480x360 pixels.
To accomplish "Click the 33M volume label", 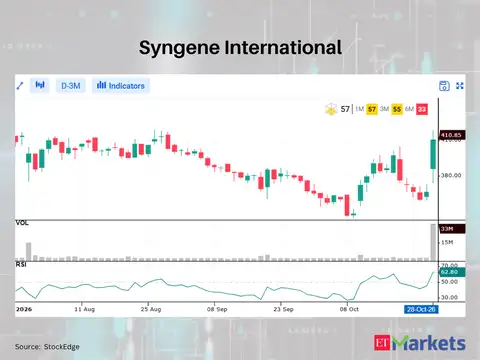I will coord(452,229).
